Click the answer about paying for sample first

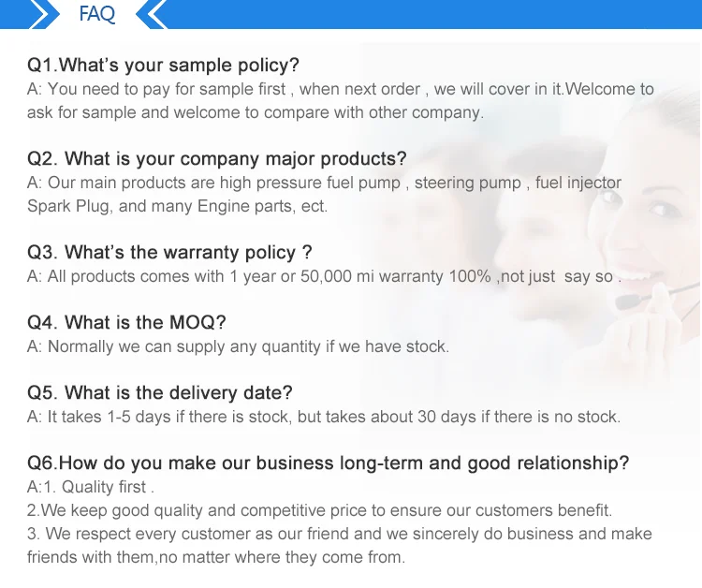click(341, 100)
